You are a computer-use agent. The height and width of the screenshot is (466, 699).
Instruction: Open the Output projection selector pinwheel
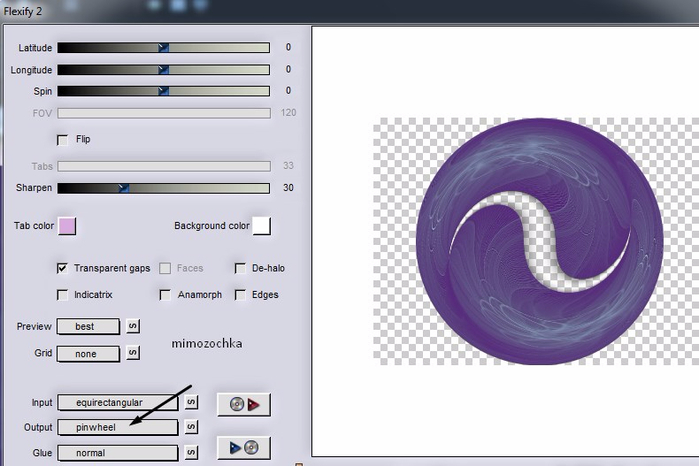tap(118, 427)
